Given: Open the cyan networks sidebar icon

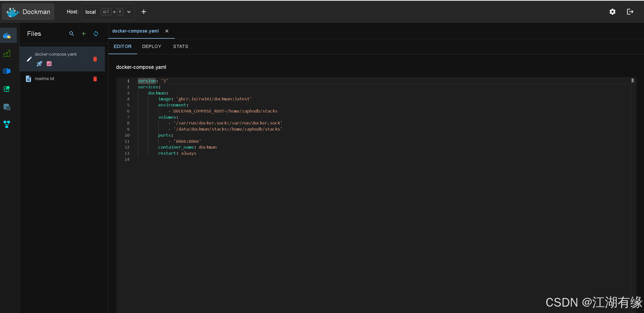Looking at the screenshot, I should 7,124.
